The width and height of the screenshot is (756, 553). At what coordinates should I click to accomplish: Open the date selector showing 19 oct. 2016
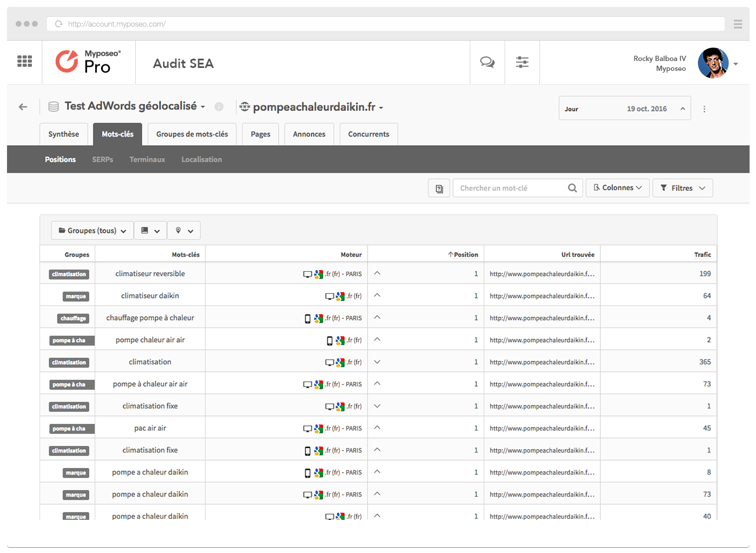pos(625,109)
